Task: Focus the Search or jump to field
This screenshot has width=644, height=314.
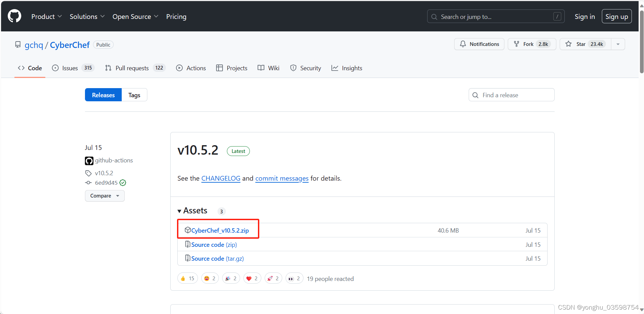Action: 496,17
